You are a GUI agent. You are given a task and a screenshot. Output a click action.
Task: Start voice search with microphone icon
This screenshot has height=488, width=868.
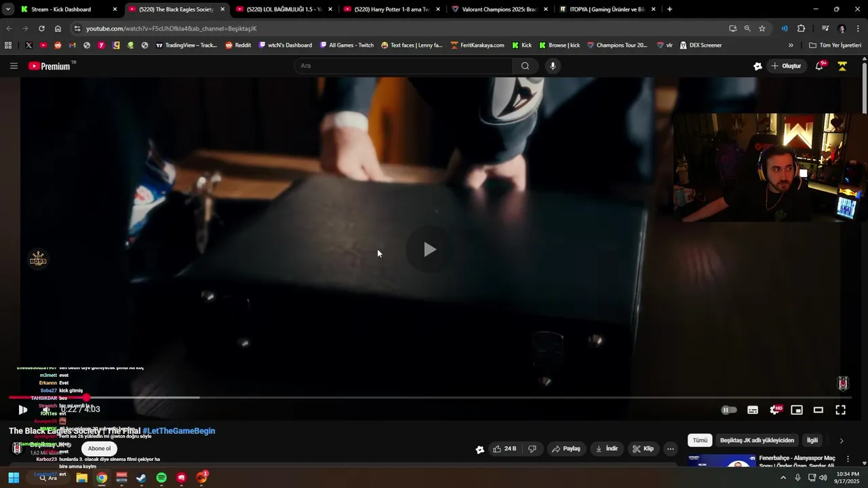click(x=553, y=66)
